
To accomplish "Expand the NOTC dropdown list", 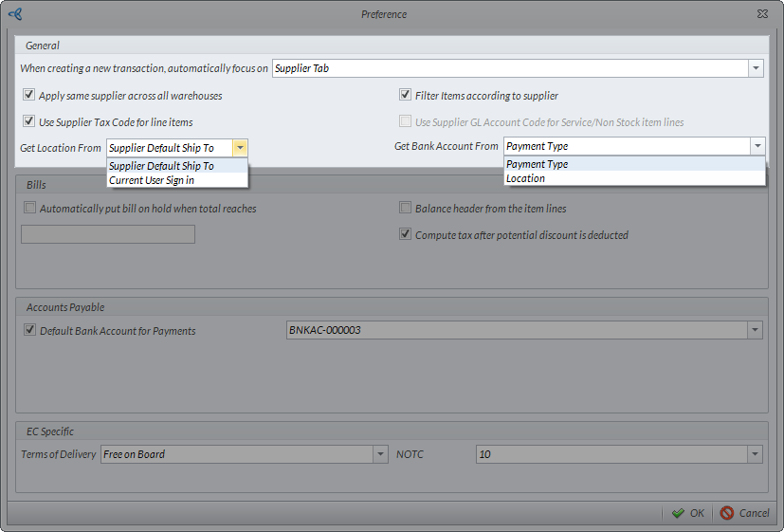I will [x=756, y=454].
